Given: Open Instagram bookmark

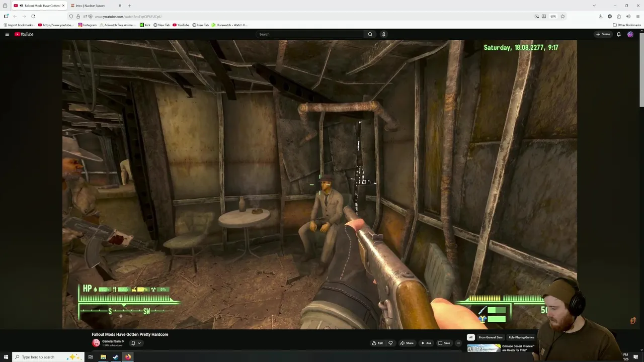Looking at the screenshot, I should click(87, 25).
